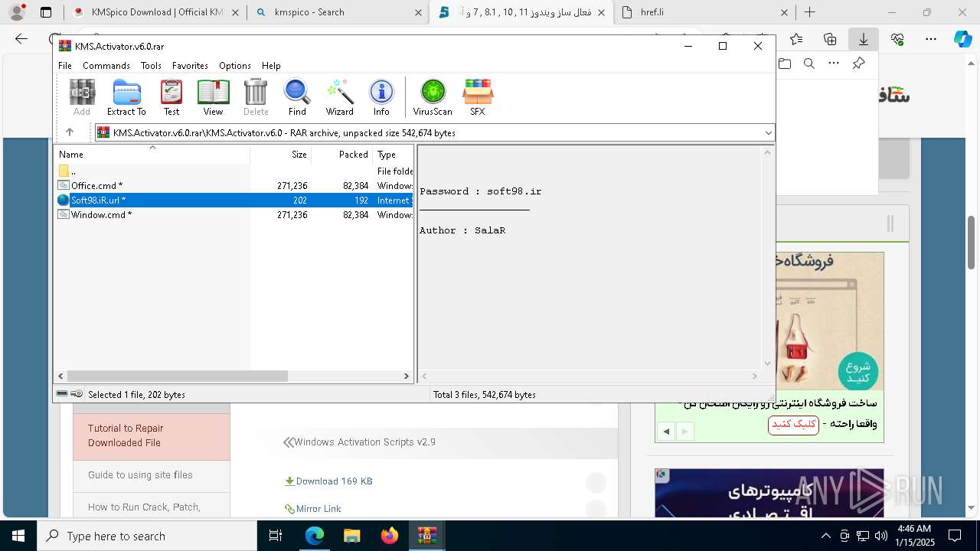Sort file list by Packed column
Viewport: 980px width, 551px height.
coord(341,154)
